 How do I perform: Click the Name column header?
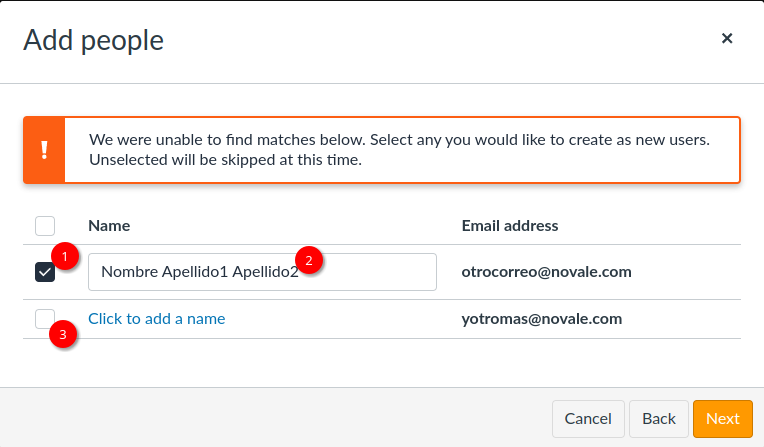[109, 226]
